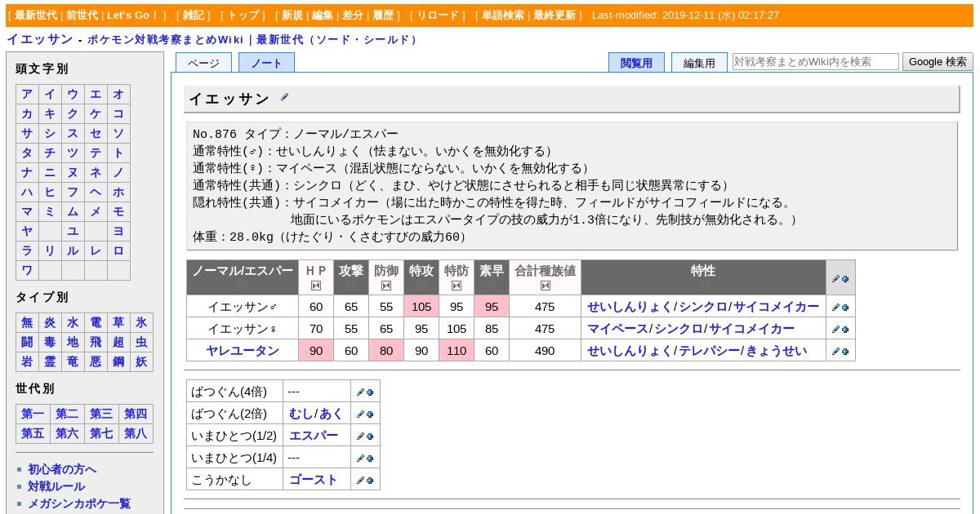Screen dimensions: 980x514
Task: Open あく type link in weakness table
Action: [331, 414]
